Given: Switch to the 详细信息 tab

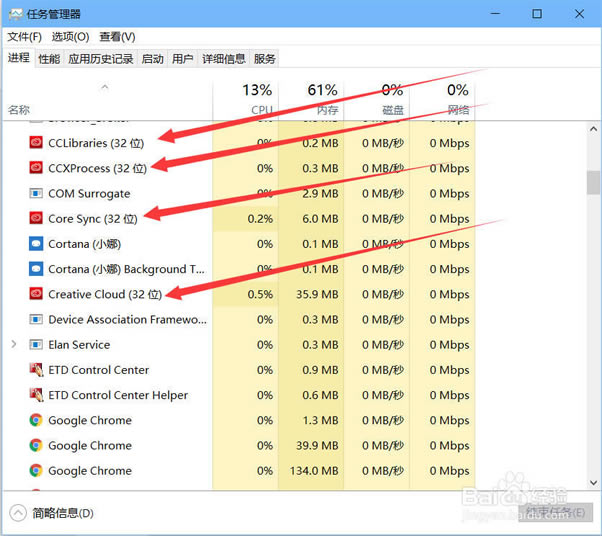Looking at the screenshot, I should tap(223, 59).
